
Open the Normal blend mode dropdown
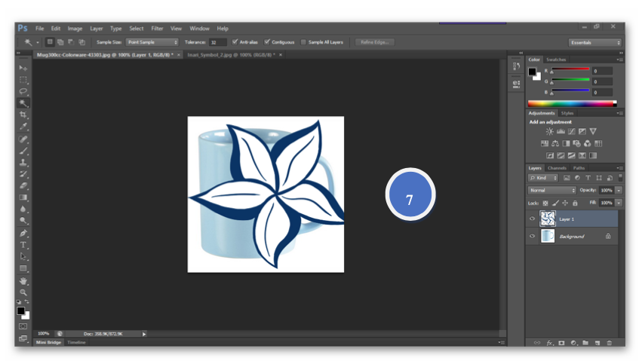tap(551, 191)
